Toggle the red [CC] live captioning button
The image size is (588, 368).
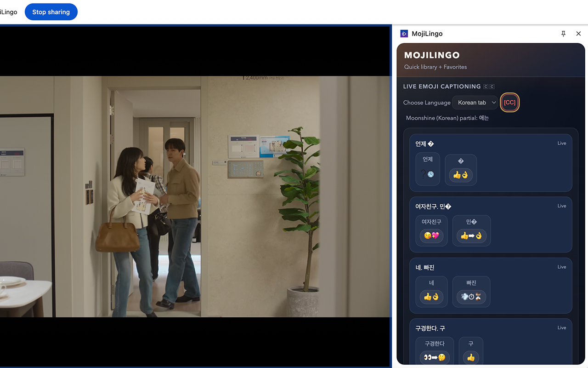[509, 103]
